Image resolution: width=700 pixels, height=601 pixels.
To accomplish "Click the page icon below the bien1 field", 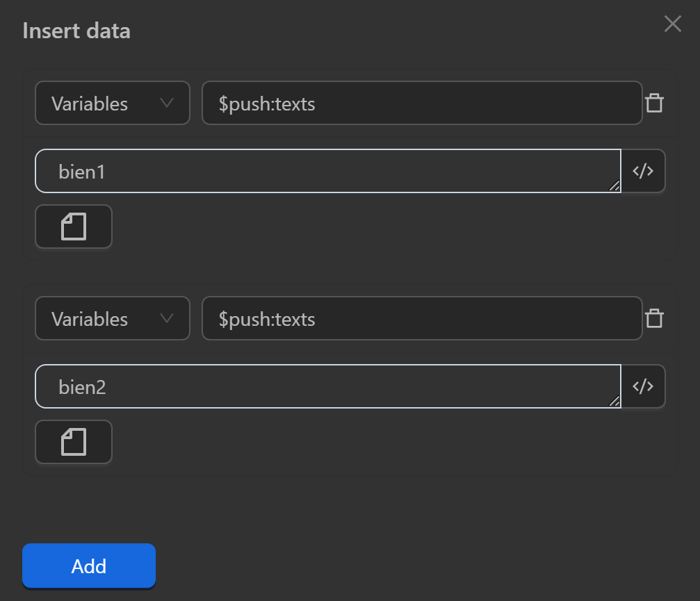I will tap(73, 226).
